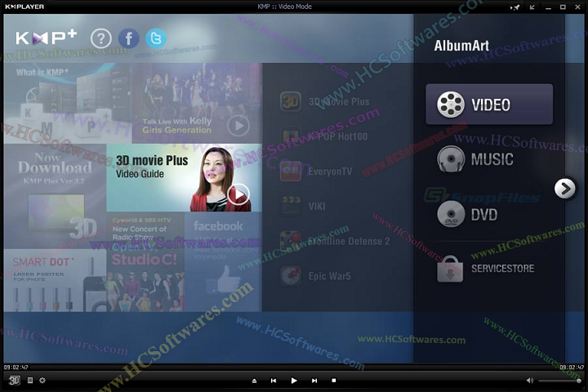The height and width of the screenshot is (392, 588).
Task: Skip to previous track
Action: click(x=274, y=381)
